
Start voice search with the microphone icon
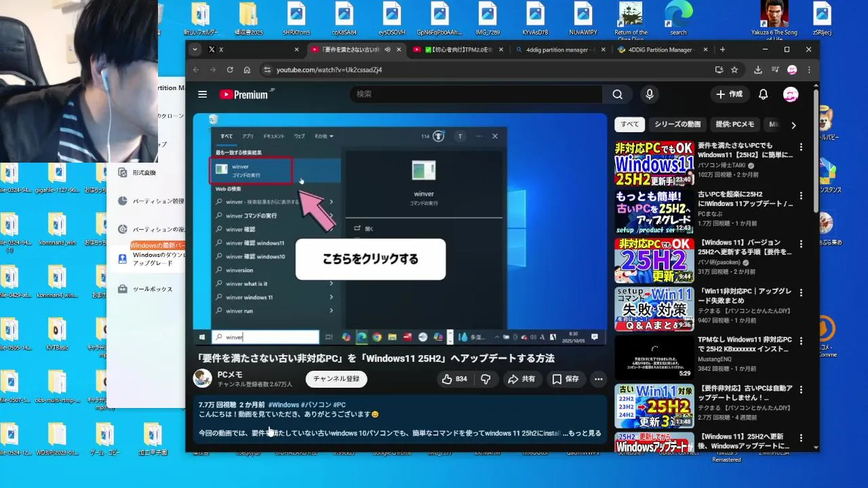650,94
